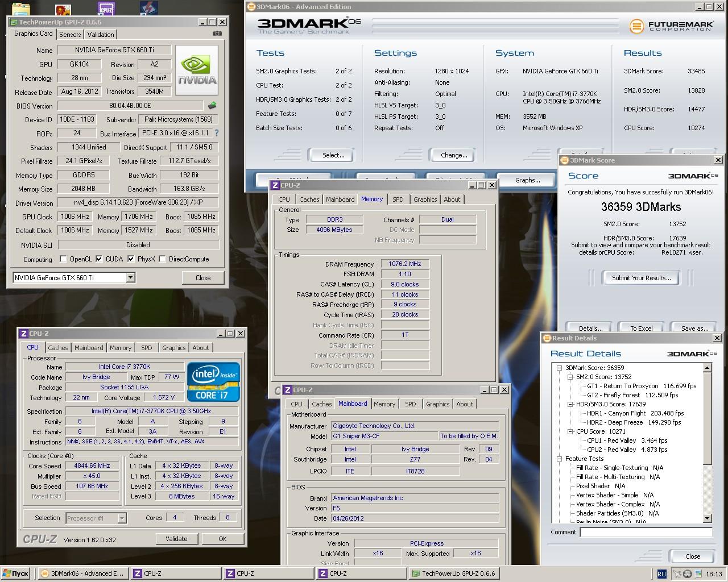This screenshot has width=728, height=582.
Task: Click the Result Details scrollbar down arrow
Action: [x=708, y=518]
